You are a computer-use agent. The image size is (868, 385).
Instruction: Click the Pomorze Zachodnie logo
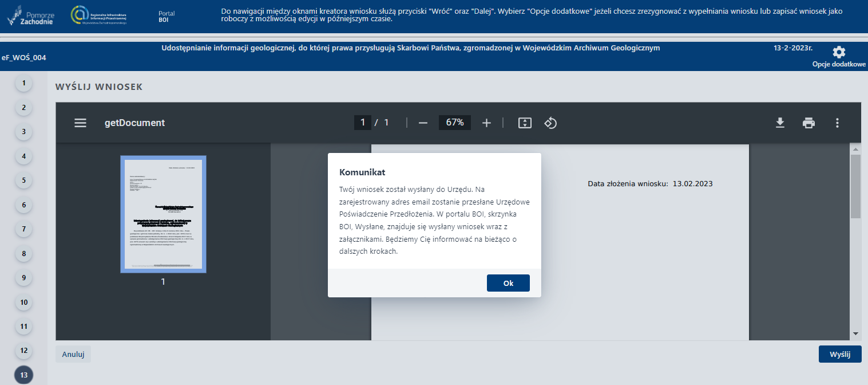[x=31, y=15]
